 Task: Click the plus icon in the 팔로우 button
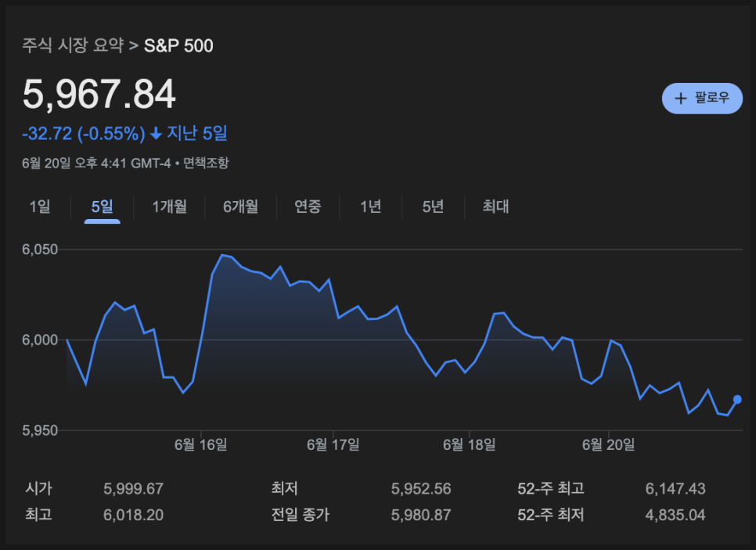pos(680,99)
